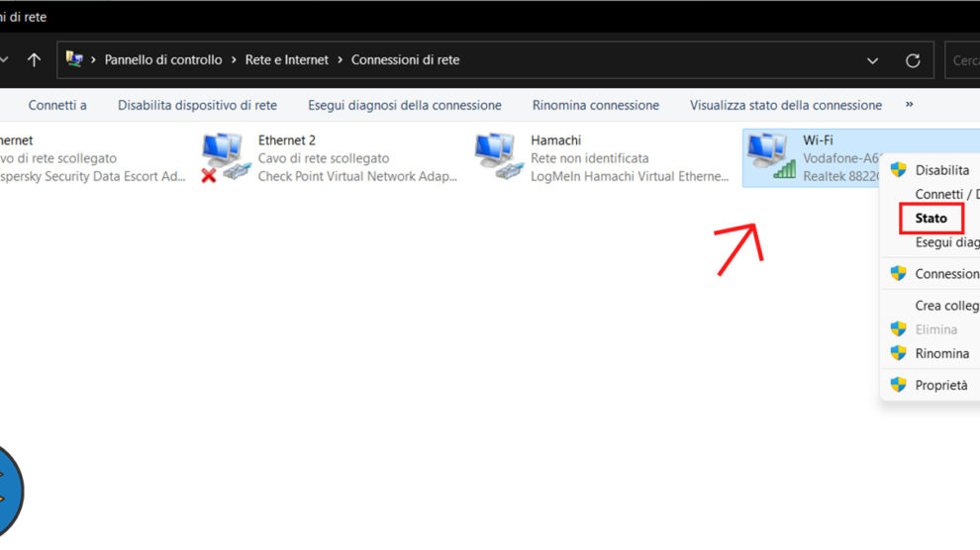Select the Hamachi adapter icon
The height and width of the screenshot is (550, 980).
[x=498, y=156]
